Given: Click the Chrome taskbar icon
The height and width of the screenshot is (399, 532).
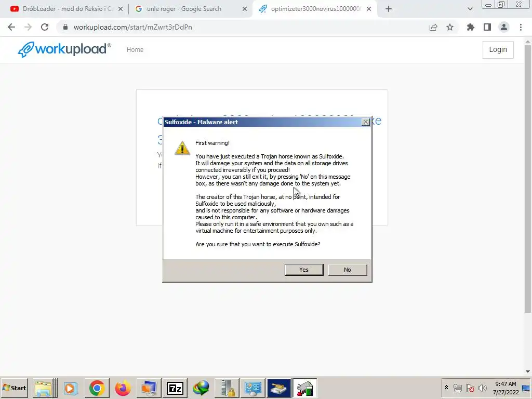Looking at the screenshot, I should click(97, 388).
